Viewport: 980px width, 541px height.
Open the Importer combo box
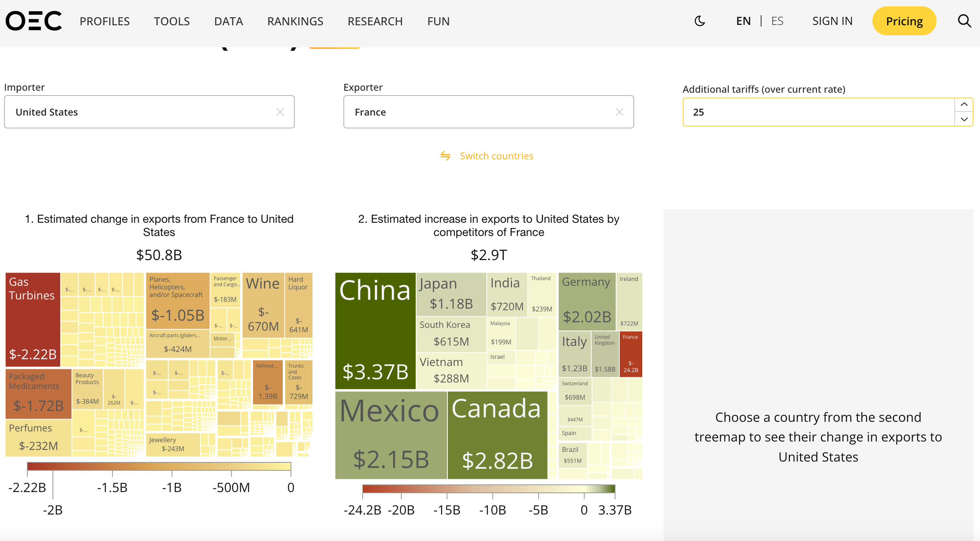[149, 112]
